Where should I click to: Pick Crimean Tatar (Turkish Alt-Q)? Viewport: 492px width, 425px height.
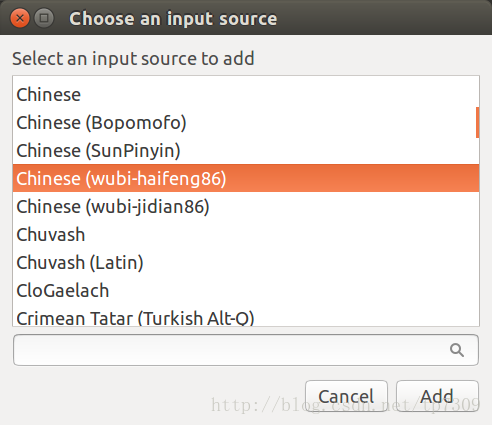pyautogui.click(x=246, y=317)
